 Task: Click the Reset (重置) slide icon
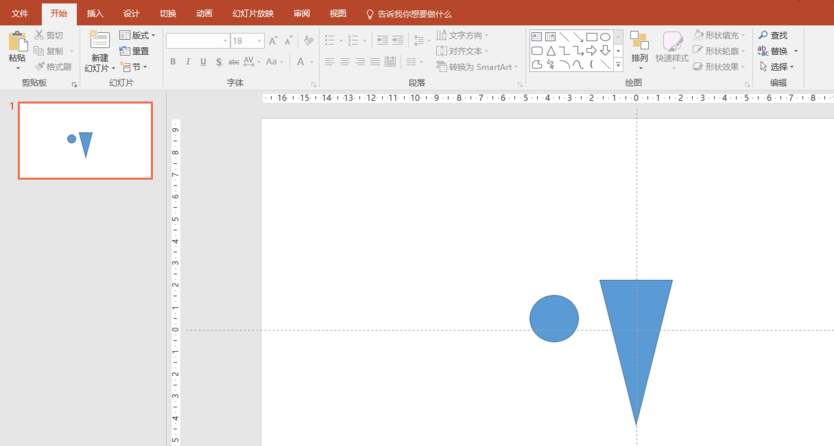[x=134, y=51]
